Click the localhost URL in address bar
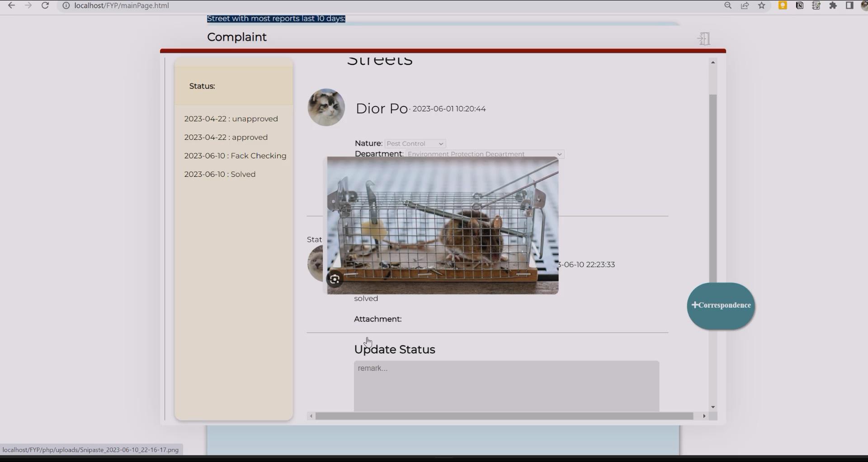The height and width of the screenshot is (462, 868). (122, 5)
